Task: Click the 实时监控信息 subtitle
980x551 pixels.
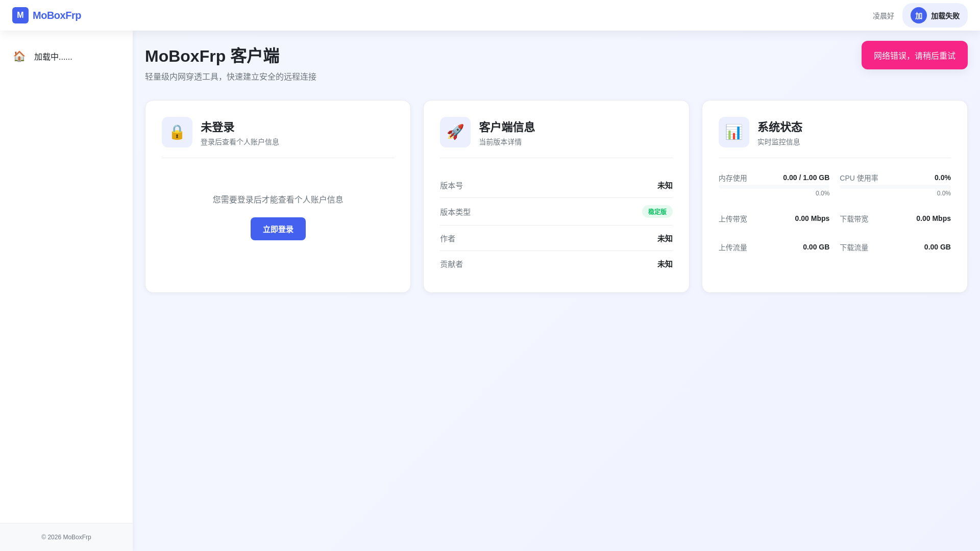Action: pos(779,142)
